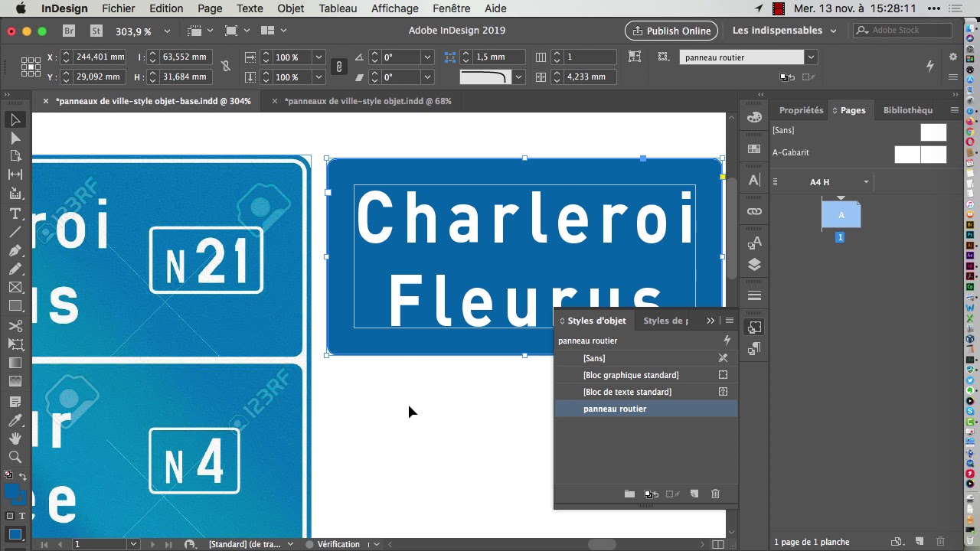The image size is (980, 551).
Task: Select [Sans] object style
Action: pos(645,358)
